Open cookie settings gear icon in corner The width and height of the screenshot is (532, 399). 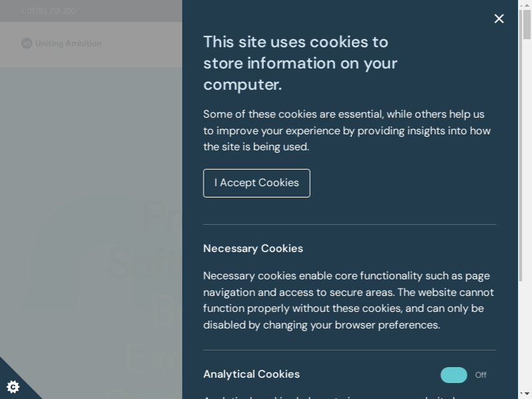tap(13, 386)
